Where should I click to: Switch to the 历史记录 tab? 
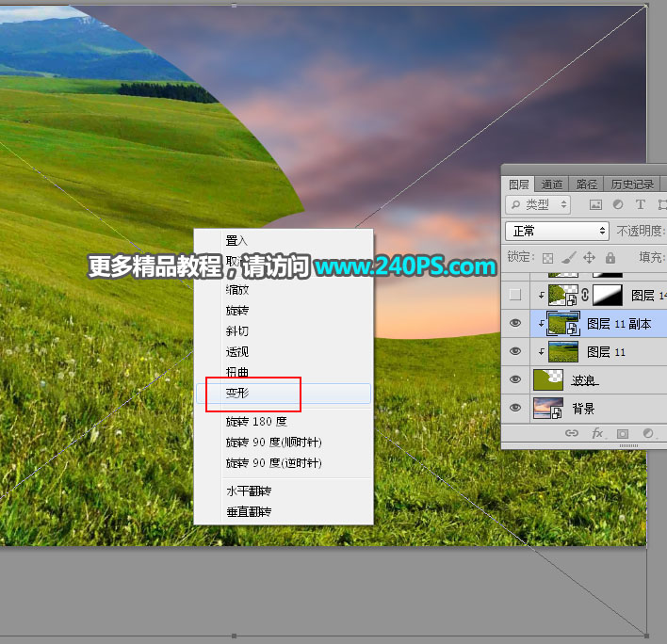(x=632, y=184)
